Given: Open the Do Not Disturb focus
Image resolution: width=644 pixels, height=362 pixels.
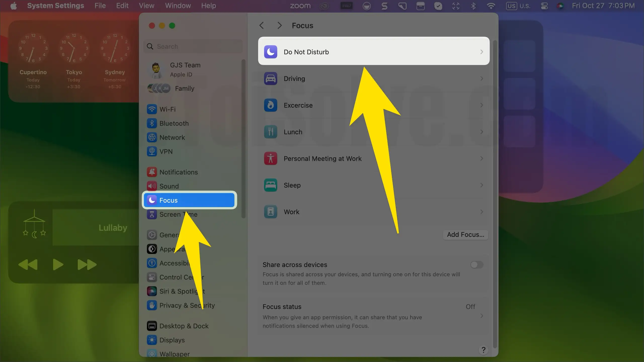Looking at the screenshot, I should pos(374,52).
